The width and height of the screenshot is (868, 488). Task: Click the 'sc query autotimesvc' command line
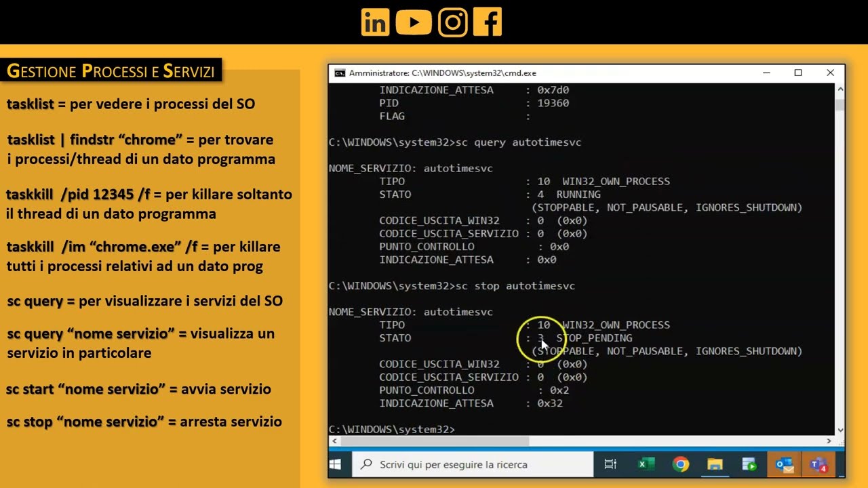tap(455, 142)
